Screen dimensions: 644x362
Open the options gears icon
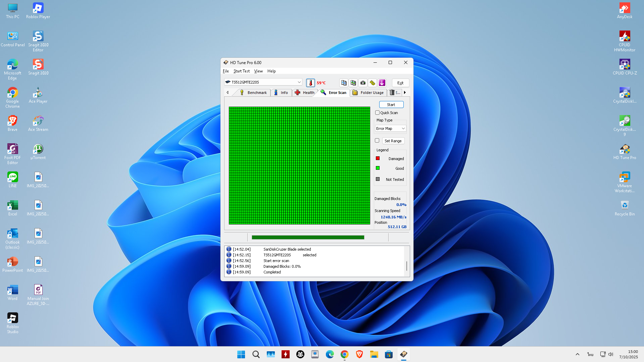[373, 83]
